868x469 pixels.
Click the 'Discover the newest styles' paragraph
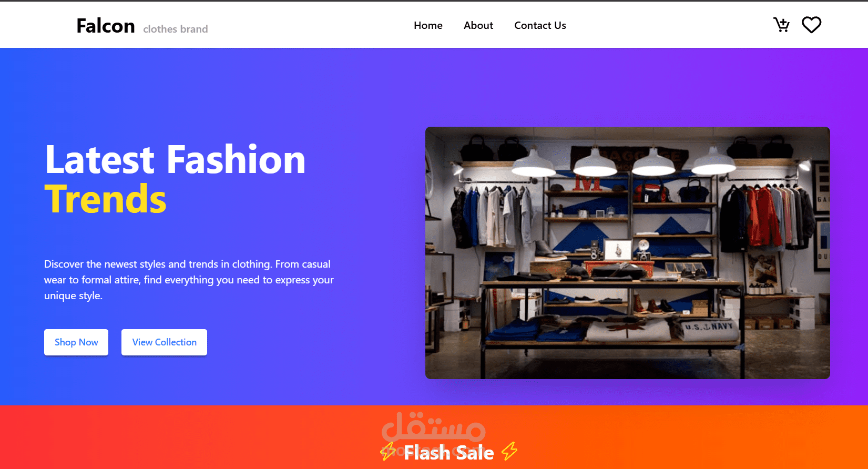click(x=189, y=280)
